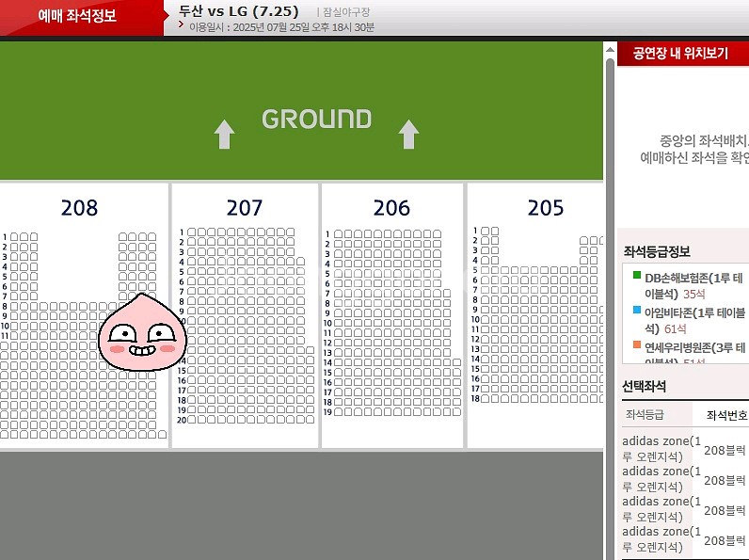
Task: Click the 208 block label
Action: coord(79,208)
